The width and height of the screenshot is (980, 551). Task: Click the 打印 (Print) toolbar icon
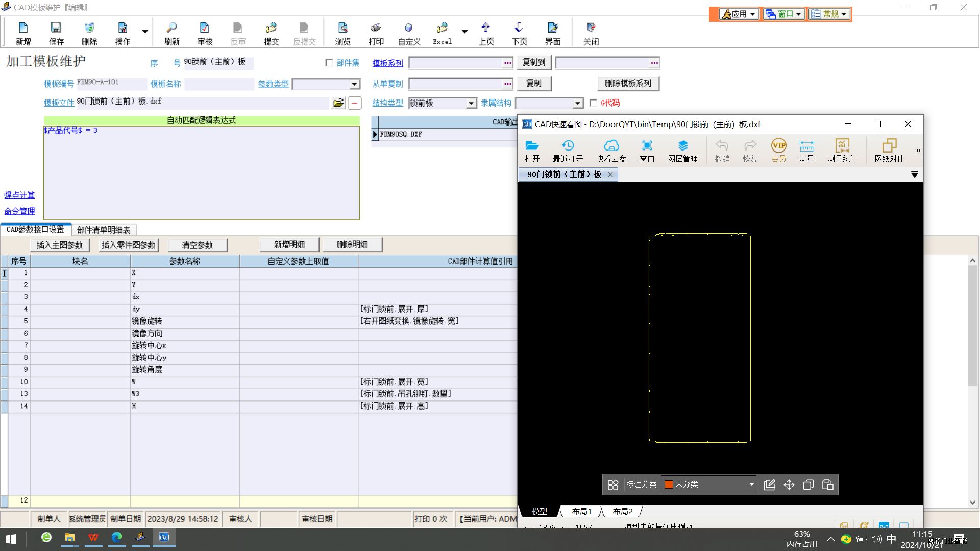tap(376, 34)
